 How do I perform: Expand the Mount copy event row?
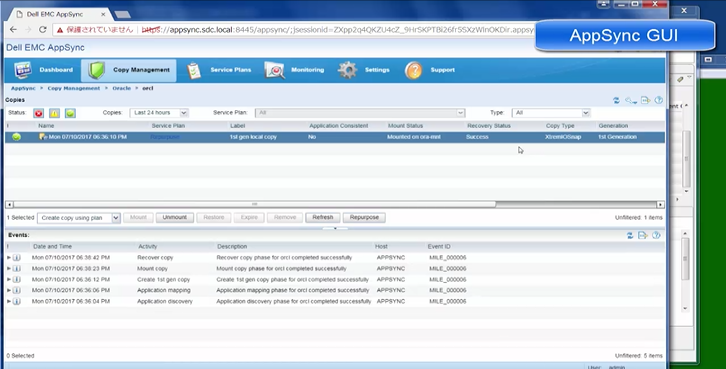[9, 269]
